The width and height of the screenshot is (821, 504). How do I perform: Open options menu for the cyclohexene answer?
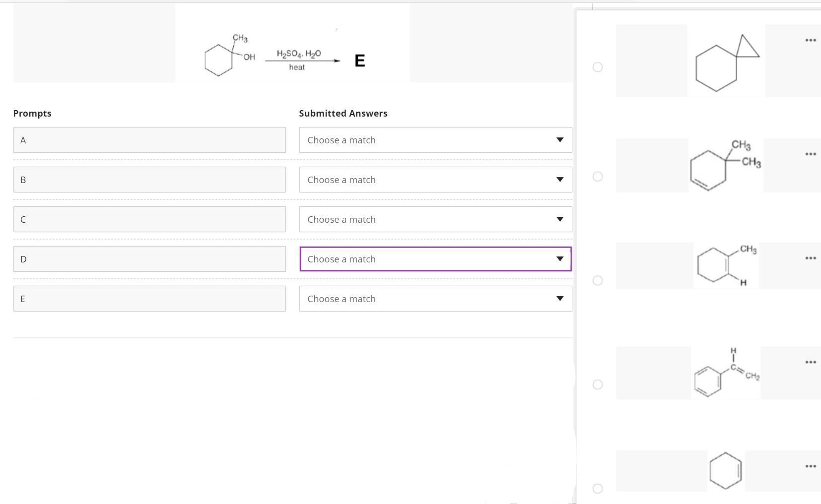pyautogui.click(x=810, y=466)
